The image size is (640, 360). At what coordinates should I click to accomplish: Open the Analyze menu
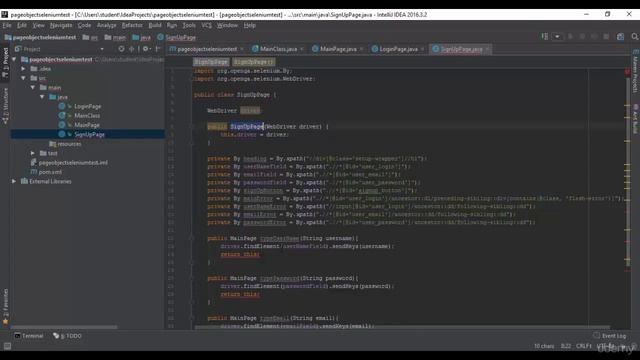point(107,25)
